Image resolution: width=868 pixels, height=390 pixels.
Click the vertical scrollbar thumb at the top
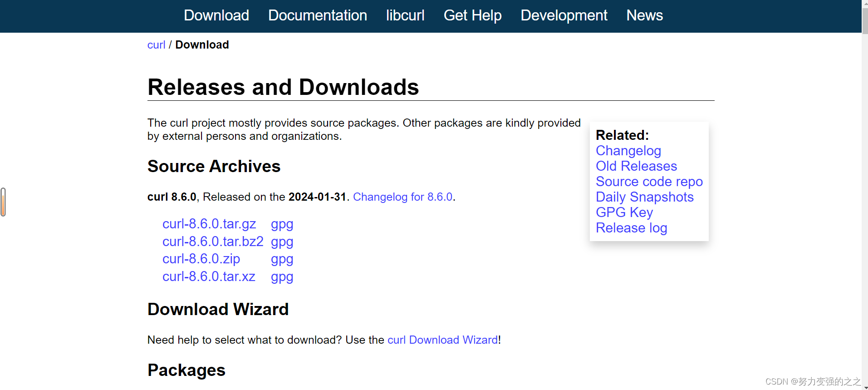[x=865, y=20]
